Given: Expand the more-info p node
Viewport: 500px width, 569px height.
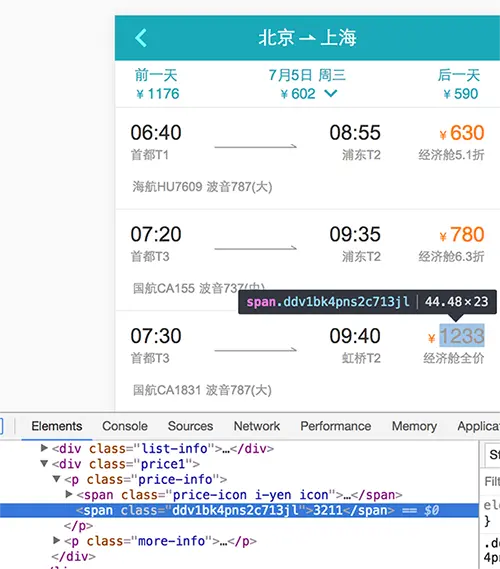Looking at the screenshot, I should 57,540.
